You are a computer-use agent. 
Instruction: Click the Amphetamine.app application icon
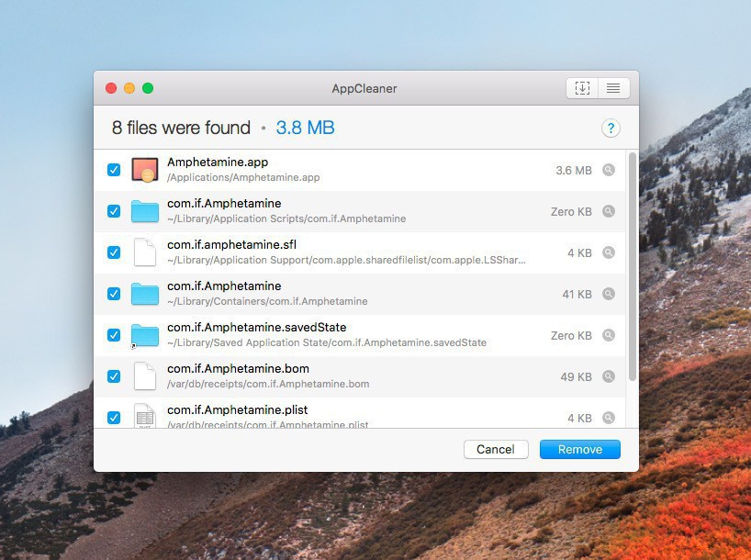click(145, 170)
